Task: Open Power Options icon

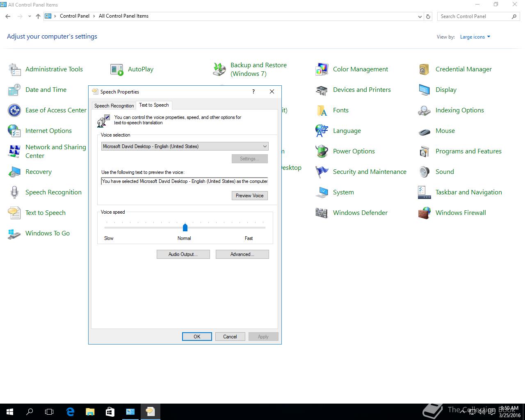Action: tap(322, 151)
